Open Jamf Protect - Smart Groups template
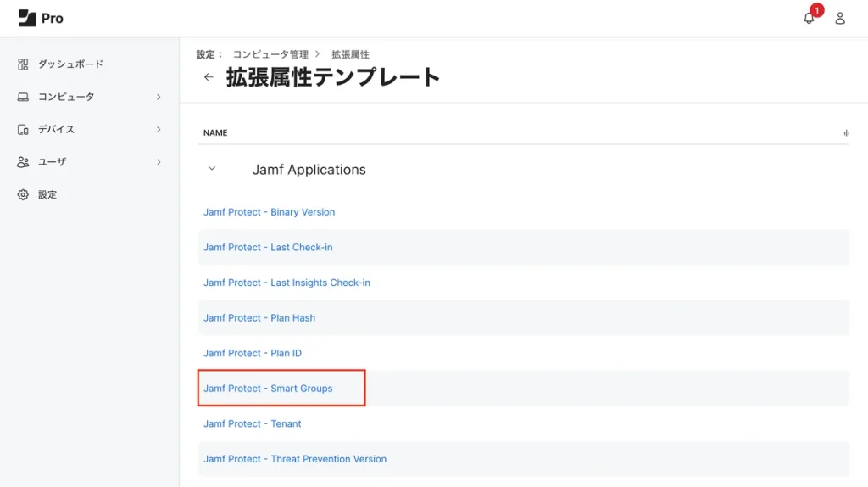The width and height of the screenshot is (868, 487). (268, 389)
